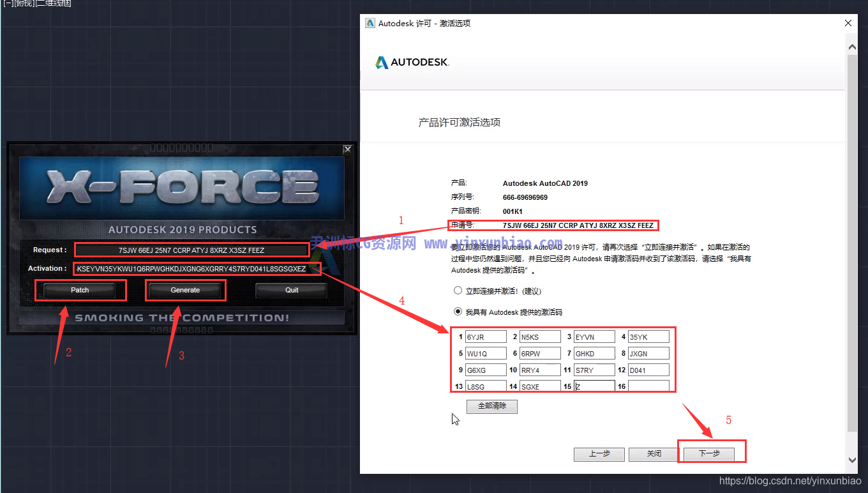868x493 pixels.
Task: Click activation code box 1 containing 6YJR
Action: pos(486,337)
